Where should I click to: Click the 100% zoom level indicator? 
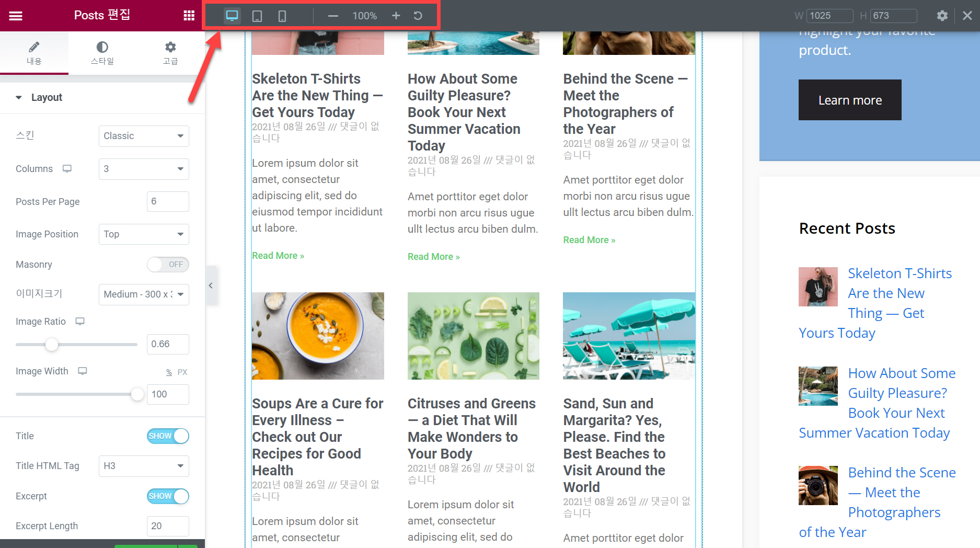pyautogui.click(x=364, y=16)
